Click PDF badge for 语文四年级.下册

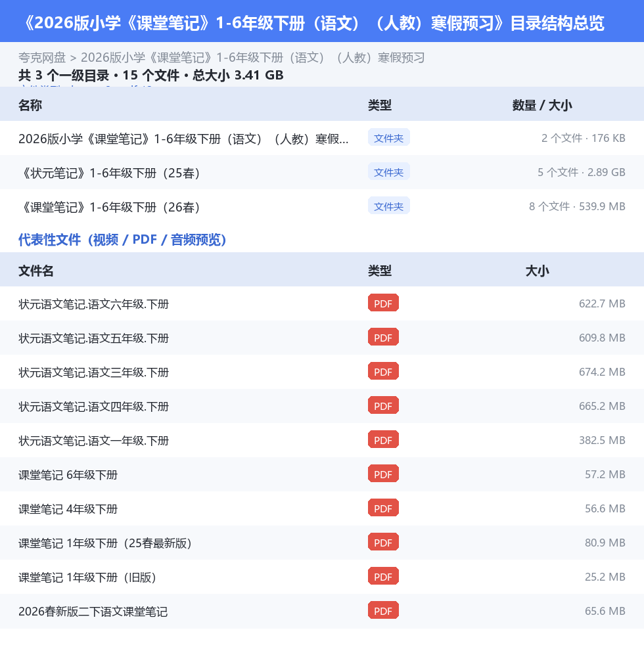(x=383, y=405)
